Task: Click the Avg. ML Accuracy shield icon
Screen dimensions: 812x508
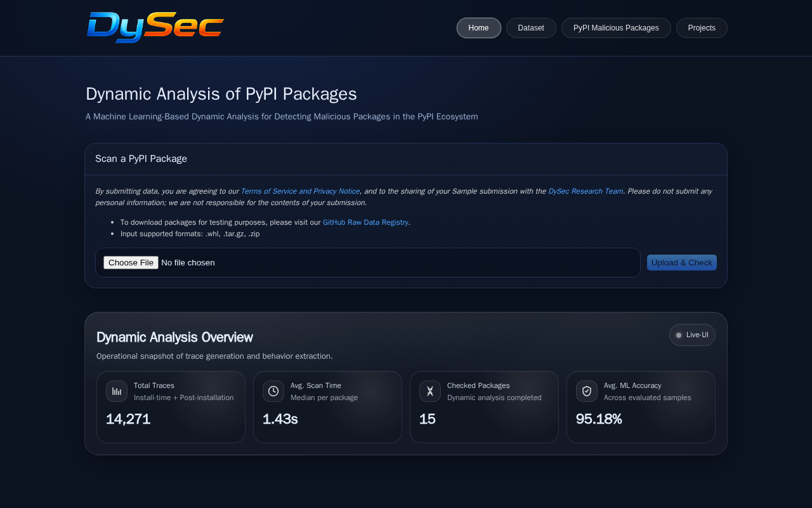Action: (587, 391)
